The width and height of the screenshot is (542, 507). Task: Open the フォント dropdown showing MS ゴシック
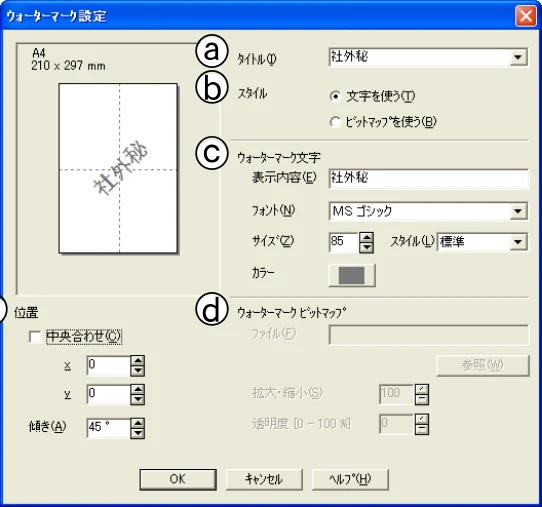(518, 211)
